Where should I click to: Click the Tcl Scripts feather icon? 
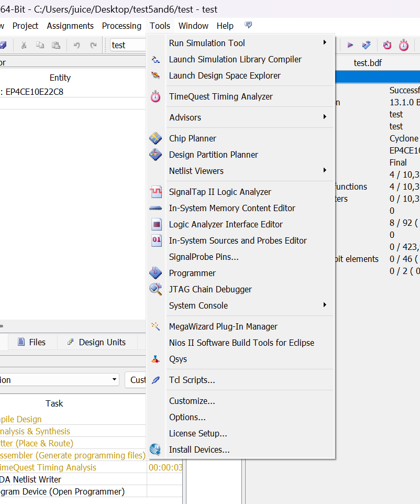[156, 380]
